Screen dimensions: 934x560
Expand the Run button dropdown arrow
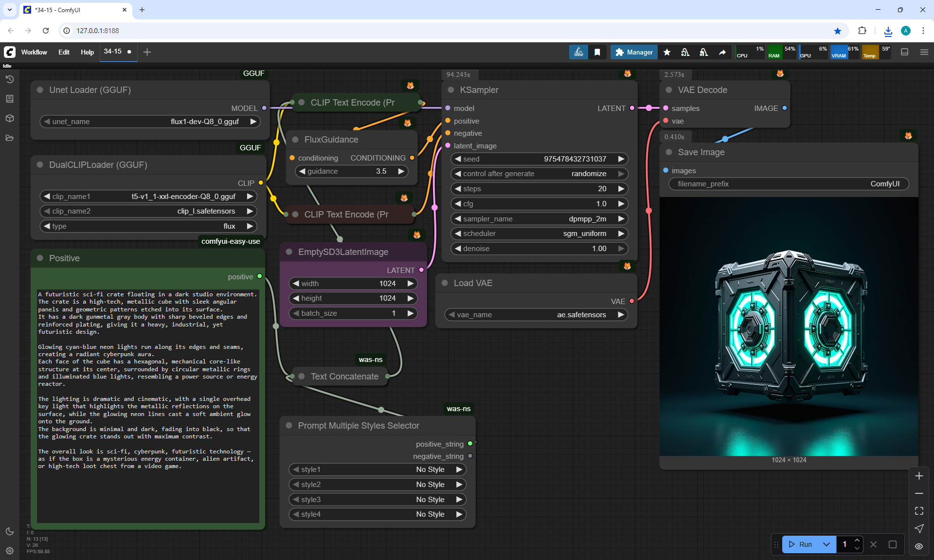[x=826, y=544]
